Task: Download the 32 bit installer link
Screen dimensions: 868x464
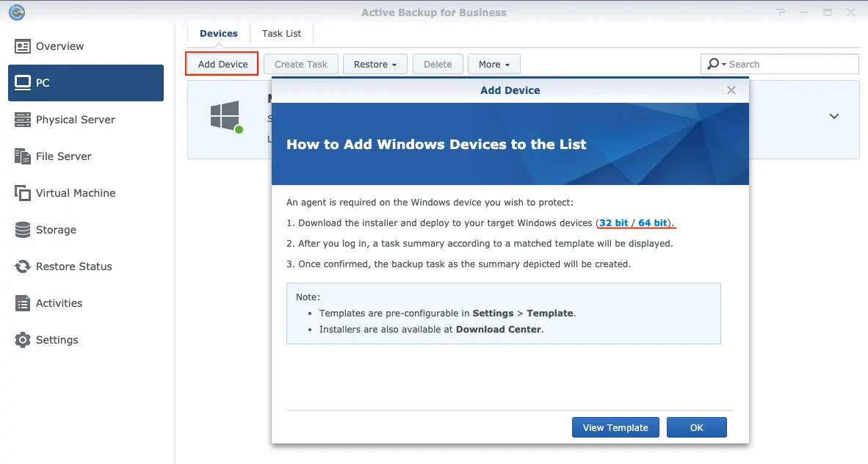Action: pyautogui.click(x=613, y=223)
